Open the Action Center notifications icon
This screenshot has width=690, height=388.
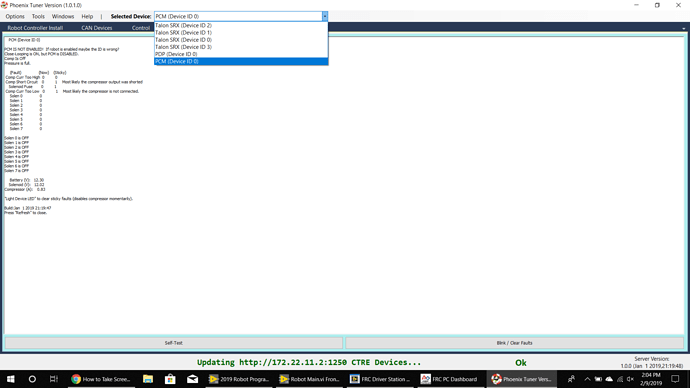point(675,379)
